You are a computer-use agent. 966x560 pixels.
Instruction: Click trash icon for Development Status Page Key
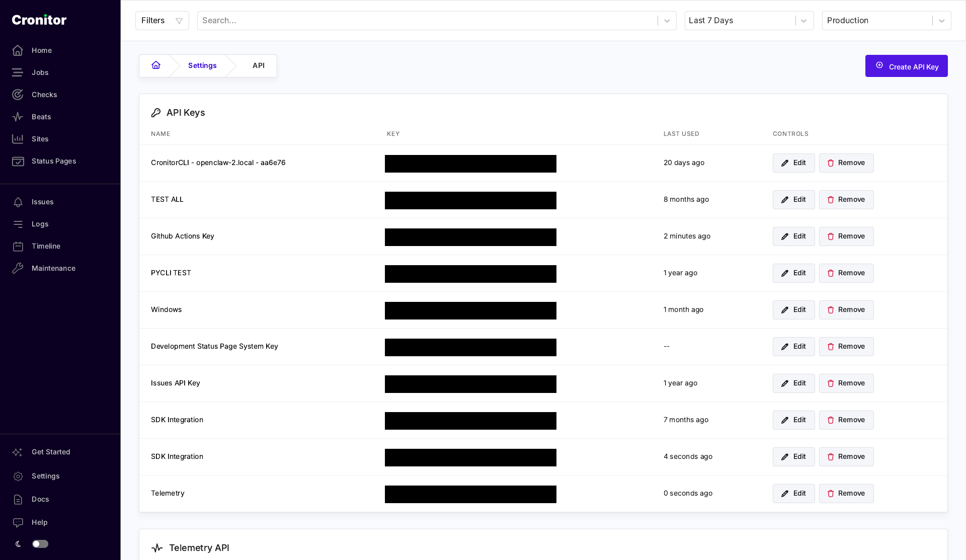click(x=831, y=347)
